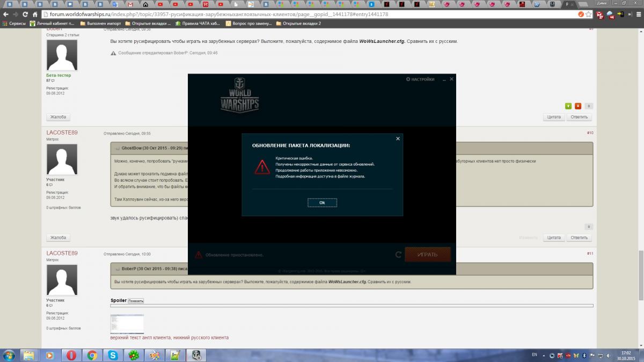Image resolution: width=644 pixels, height=362 pixels.
Task: Click the browser reload page icon
Action: tap(25, 14)
